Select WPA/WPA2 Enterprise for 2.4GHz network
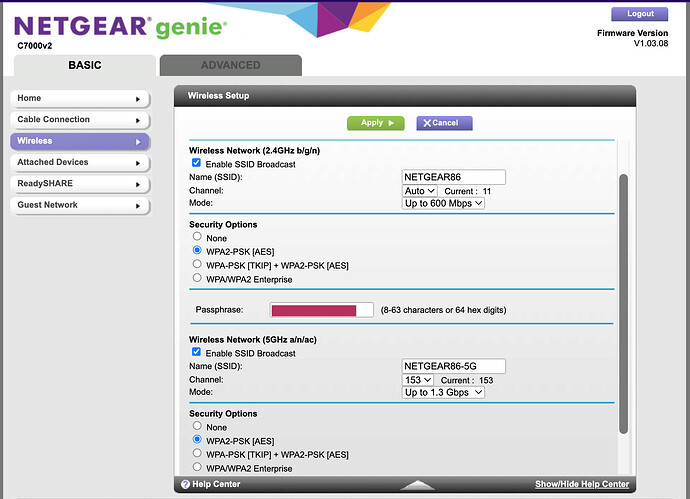The height and width of the screenshot is (499, 690). (197, 278)
